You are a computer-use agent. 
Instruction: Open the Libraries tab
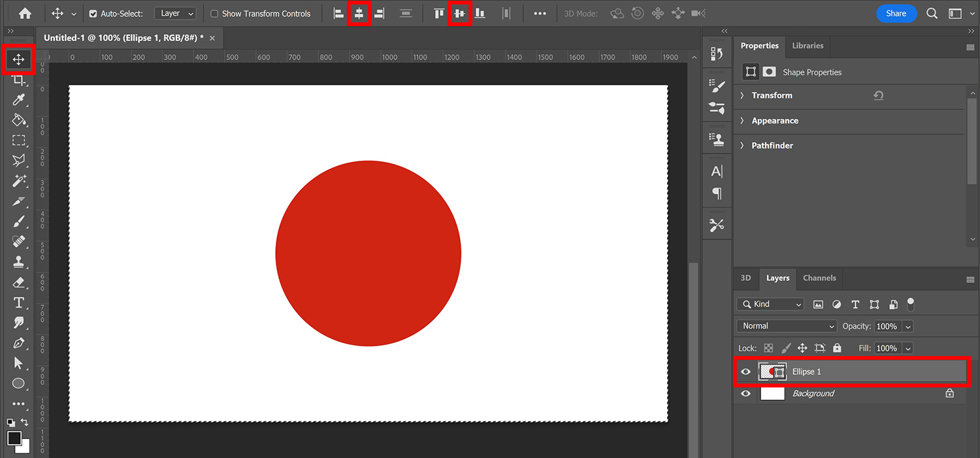808,46
